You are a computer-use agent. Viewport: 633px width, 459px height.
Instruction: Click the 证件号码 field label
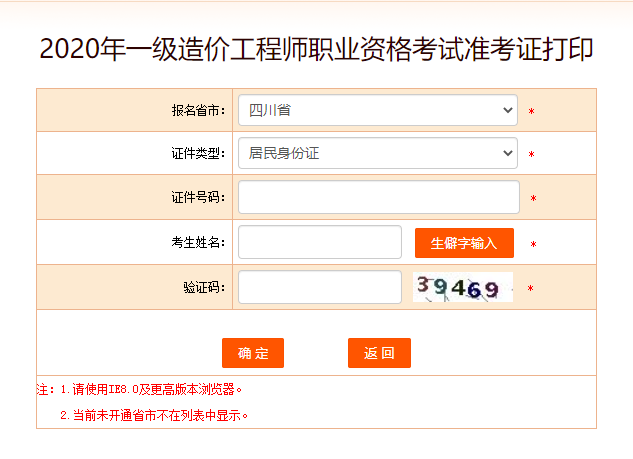[198, 198]
